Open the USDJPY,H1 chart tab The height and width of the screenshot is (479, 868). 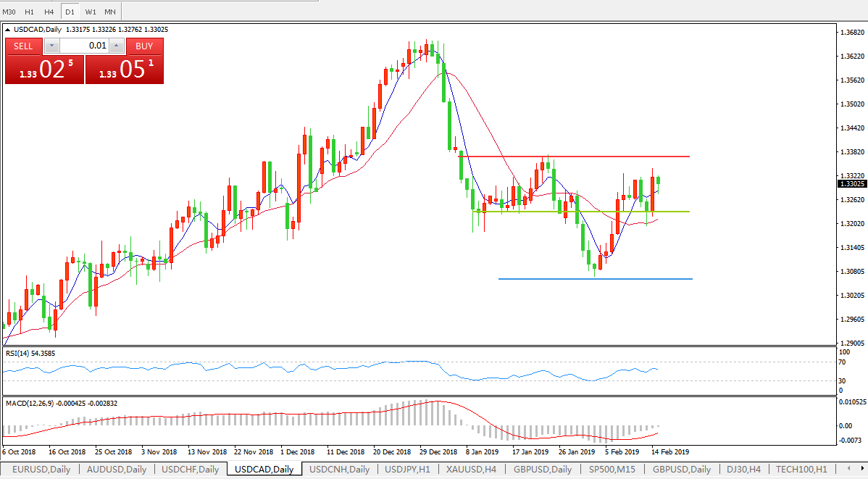409,469
